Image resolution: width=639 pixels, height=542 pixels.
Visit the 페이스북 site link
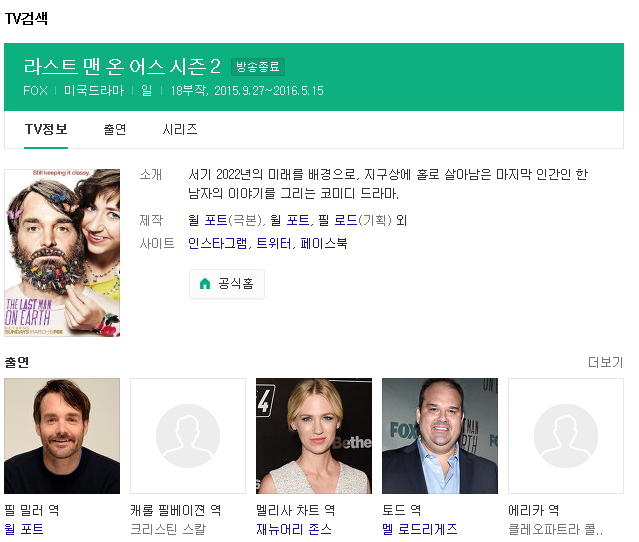324,243
